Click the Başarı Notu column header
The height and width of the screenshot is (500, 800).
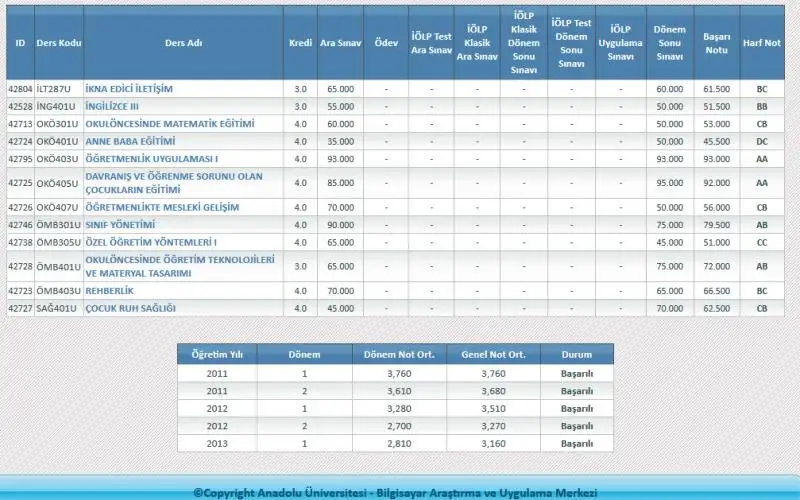pyautogui.click(x=716, y=44)
